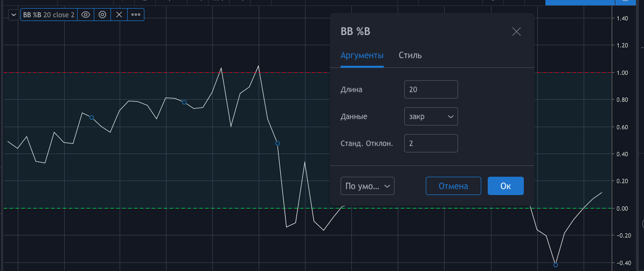
Task: Toggle BB %B indicator visibility eye icon
Action: [x=86, y=15]
